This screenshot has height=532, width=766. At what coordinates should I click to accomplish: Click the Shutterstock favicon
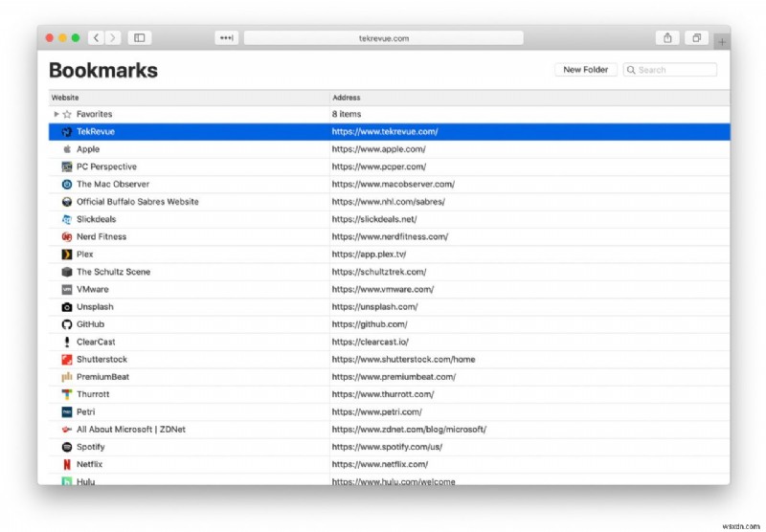coord(67,360)
